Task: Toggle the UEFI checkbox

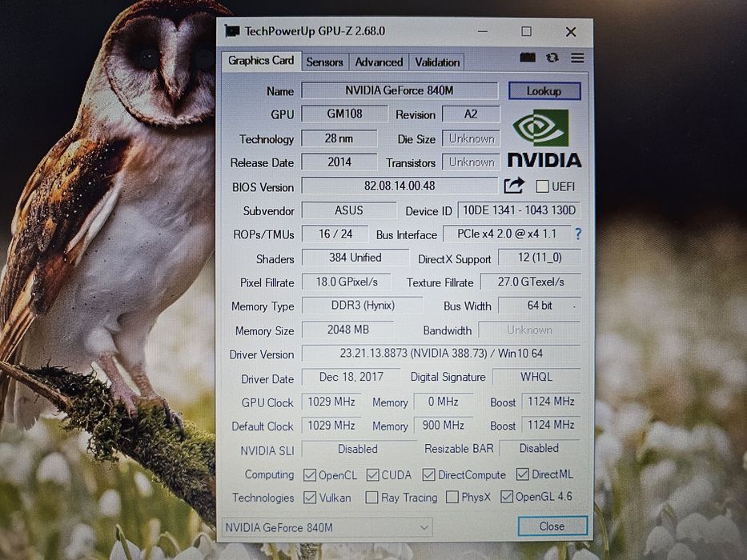Action: 542,186
